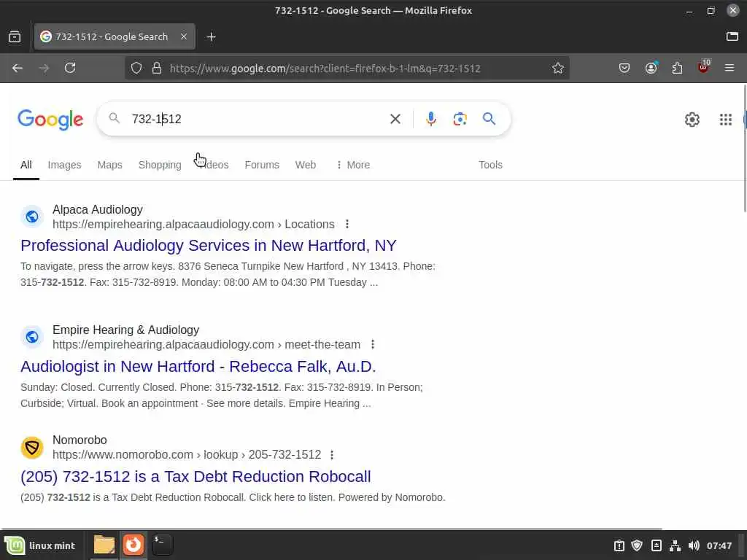Open the Tax Debt Reduction Robocall link
The height and width of the screenshot is (560, 747).
pyautogui.click(x=196, y=477)
